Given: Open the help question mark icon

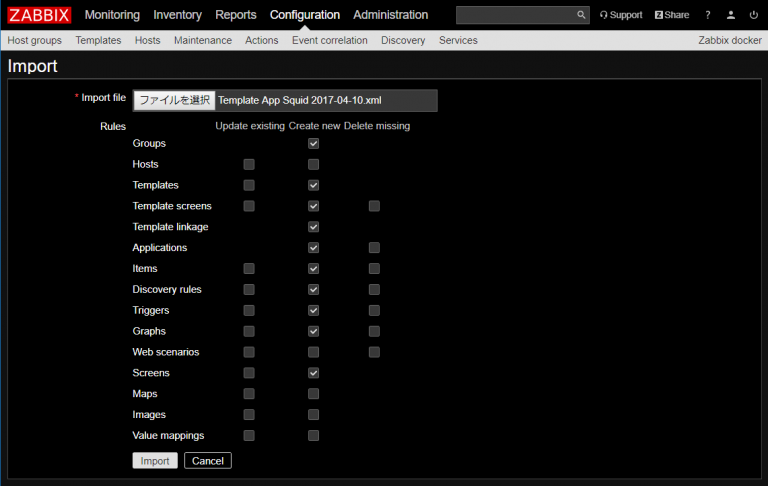Looking at the screenshot, I should click(708, 15).
